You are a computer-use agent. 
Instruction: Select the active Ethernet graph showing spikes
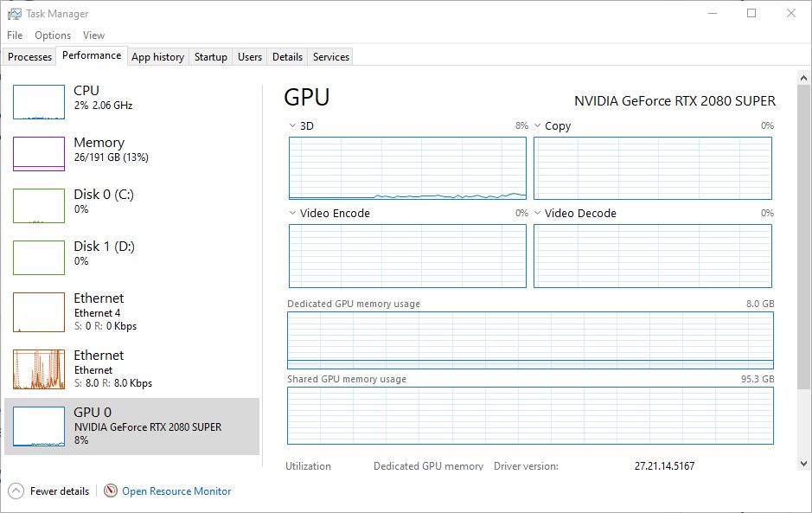[38, 369]
